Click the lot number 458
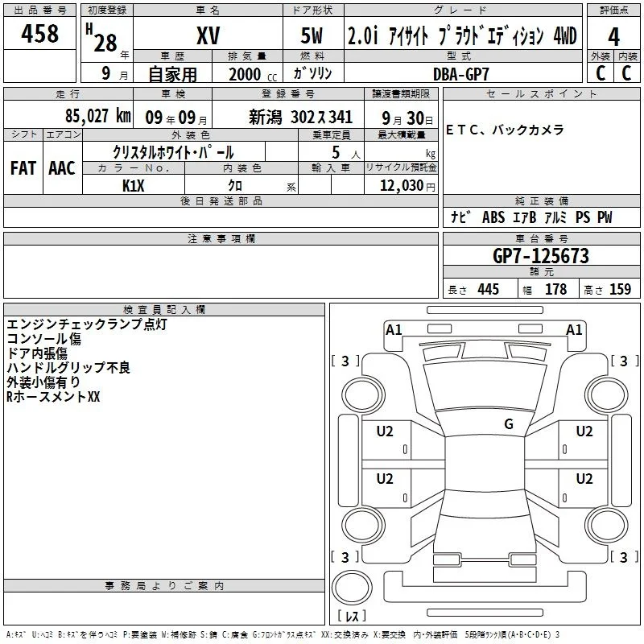The image size is (644, 644). 39,33
